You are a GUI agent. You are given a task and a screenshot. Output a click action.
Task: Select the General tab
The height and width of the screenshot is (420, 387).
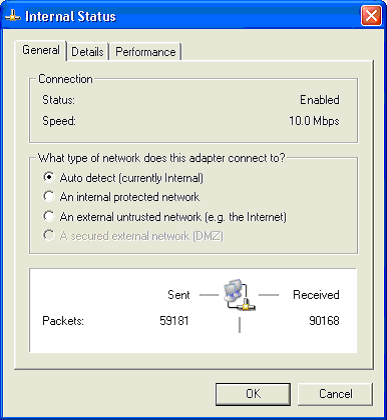41,50
